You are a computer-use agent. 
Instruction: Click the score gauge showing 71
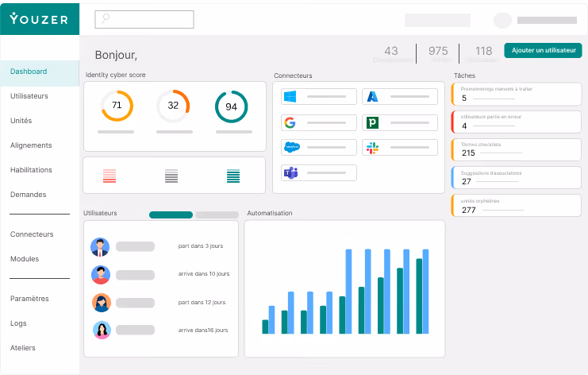pos(117,106)
